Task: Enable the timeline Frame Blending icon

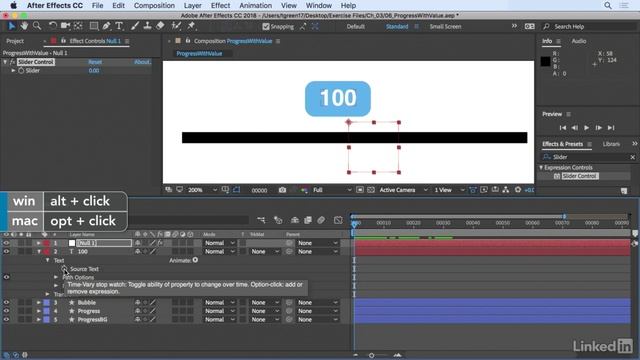Action: 308,220
